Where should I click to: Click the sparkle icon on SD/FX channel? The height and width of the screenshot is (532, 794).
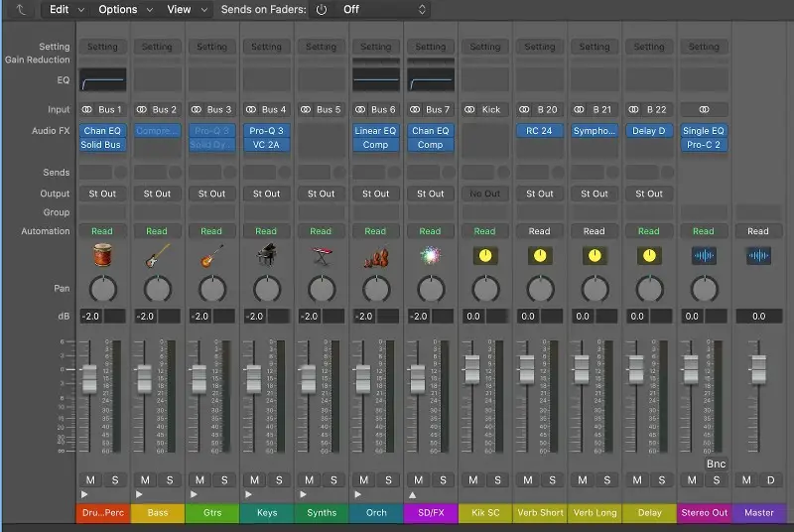tap(430, 256)
